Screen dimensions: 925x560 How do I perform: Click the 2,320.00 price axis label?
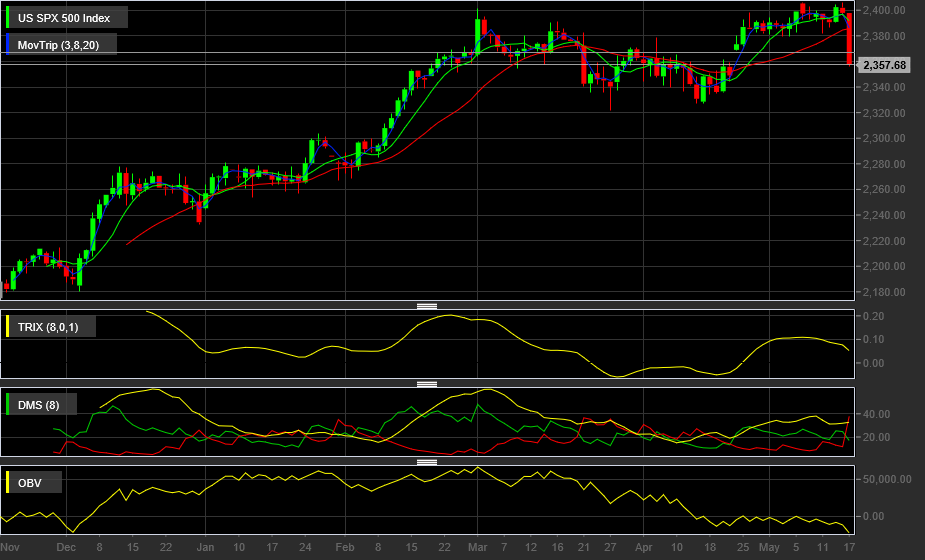(x=884, y=113)
